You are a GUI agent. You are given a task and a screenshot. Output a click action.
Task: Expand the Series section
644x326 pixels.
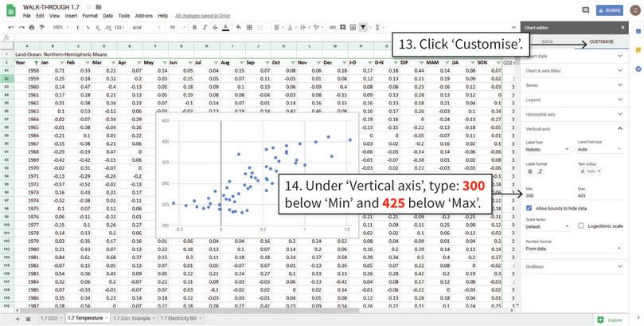tap(574, 85)
